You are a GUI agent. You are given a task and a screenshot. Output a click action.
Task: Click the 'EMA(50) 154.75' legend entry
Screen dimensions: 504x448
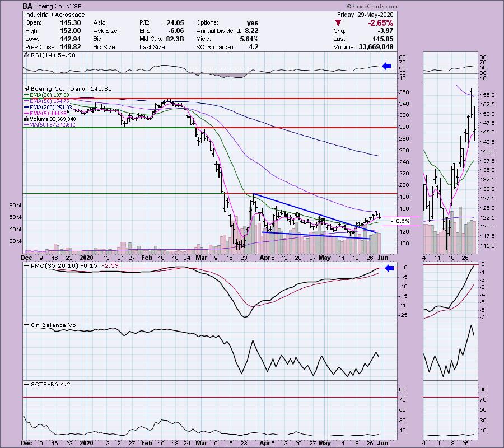point(49,101)
